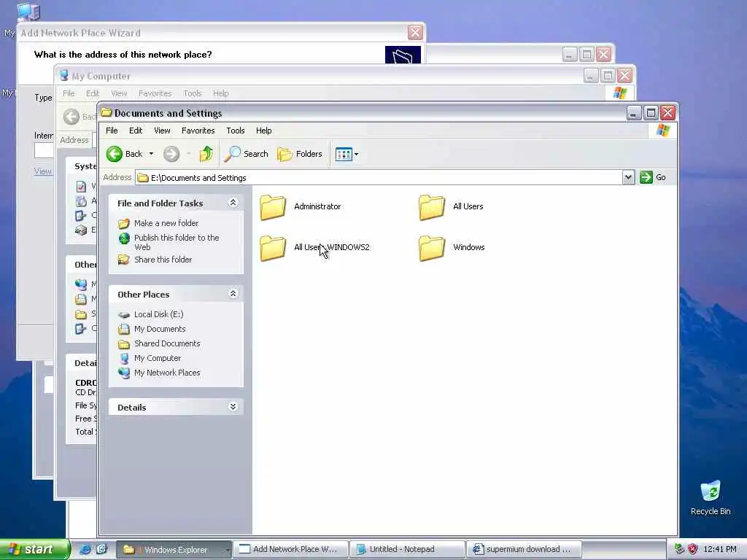This screenshot has width=747, height=560.
Task: Click the View link in the wizard
Action: coord(43,171)
